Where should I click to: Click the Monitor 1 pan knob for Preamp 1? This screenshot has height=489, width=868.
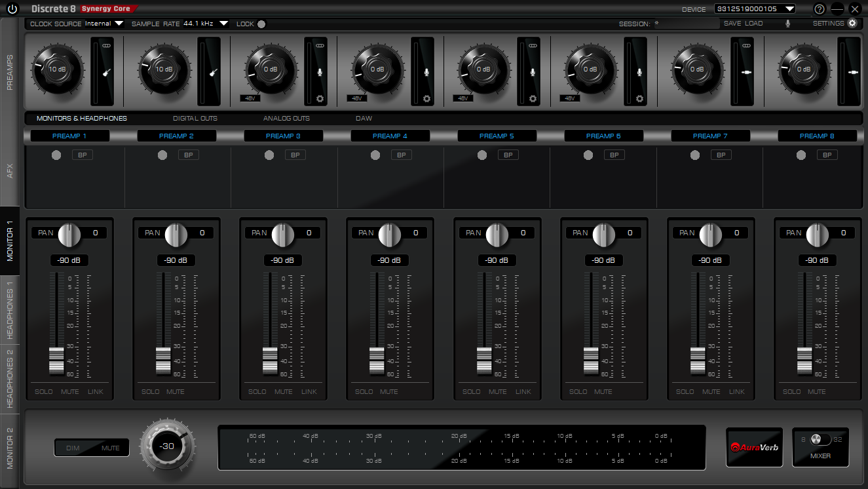tap(69, 234)
